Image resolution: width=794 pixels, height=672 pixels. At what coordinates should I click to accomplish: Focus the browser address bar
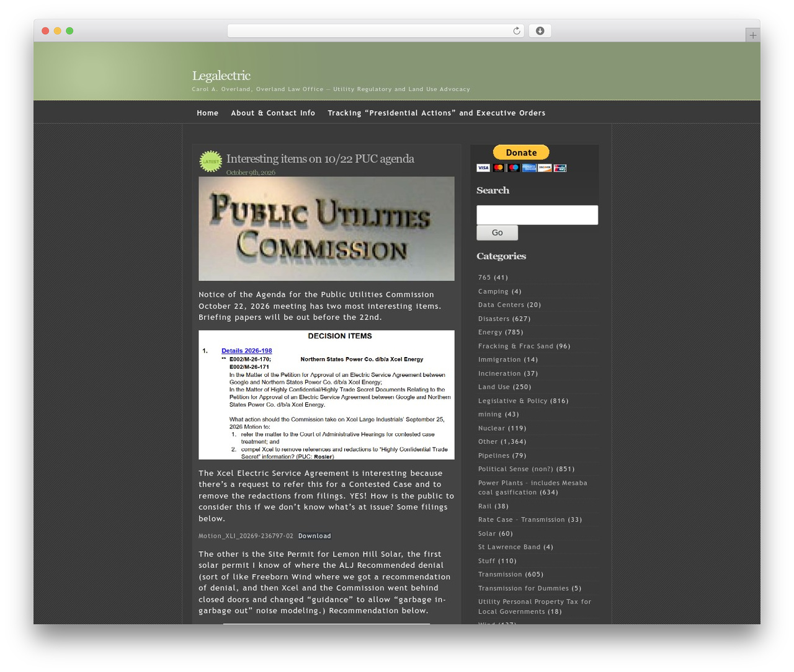(x=375, y=31)
